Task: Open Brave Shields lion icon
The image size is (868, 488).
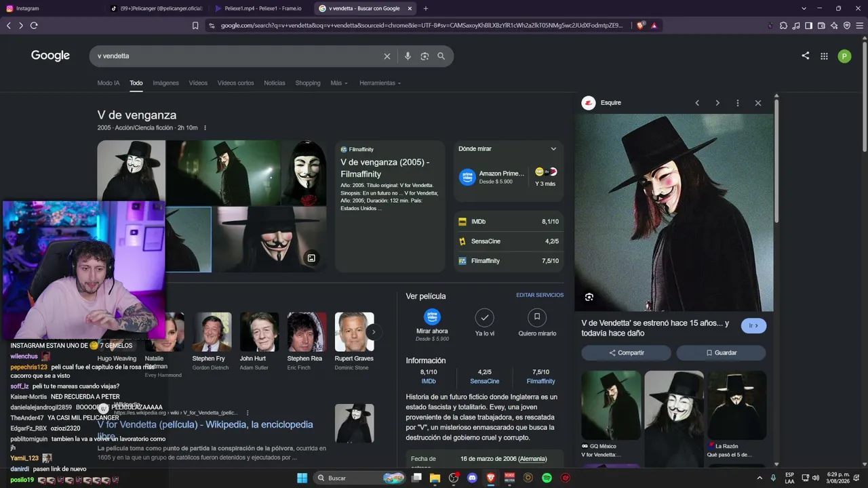Action: [x=641, y=26]
